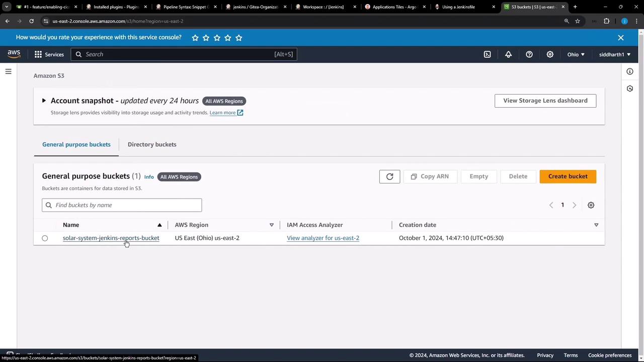Screen dimensions: 644x362
Task: Rate the console one star
Action: point(195,38)
